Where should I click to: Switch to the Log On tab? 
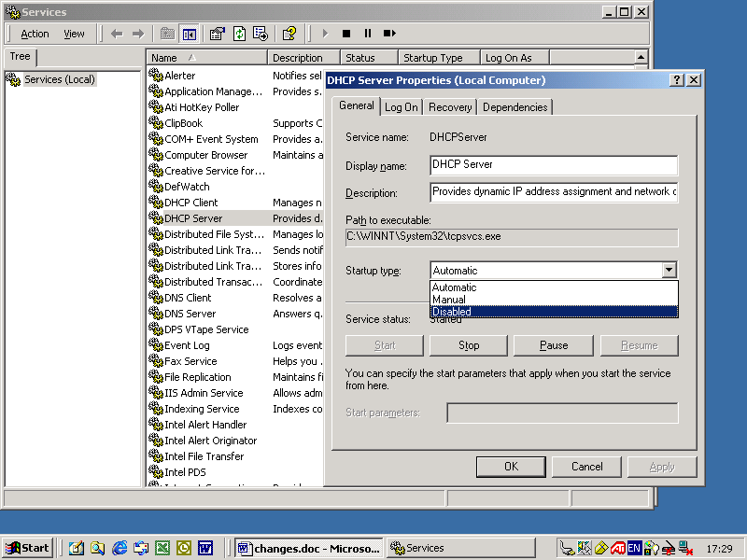(402, 107)
